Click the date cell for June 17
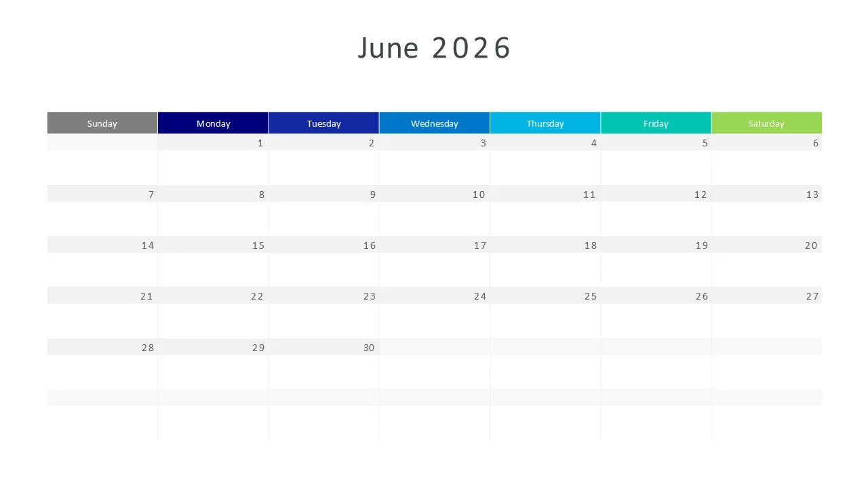The image size is (868, 488). point(479,245)
